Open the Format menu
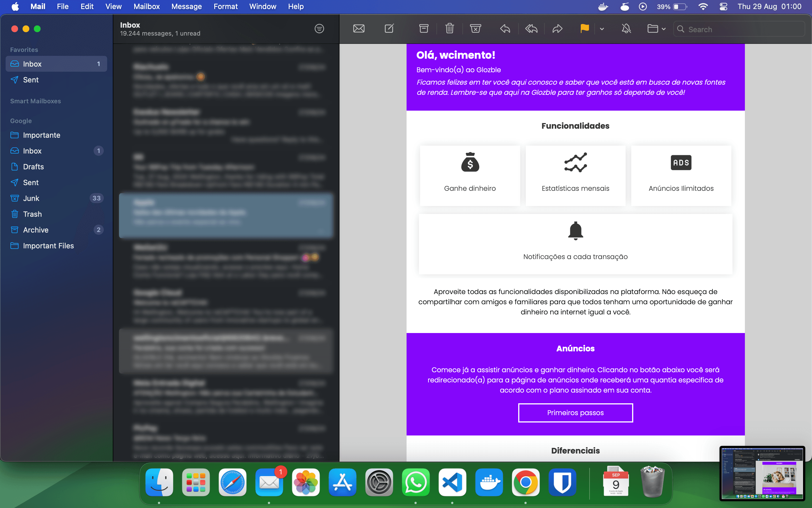The width and height of the screenshot is (812, 508). coord(226,6)
